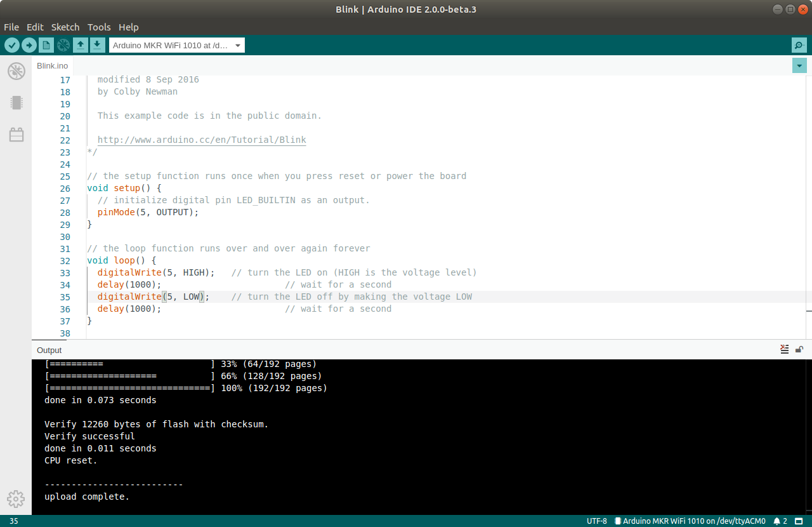The width and height of the screenshot is (812, 527).
Task: Click line number 26 in gutter
Action: coord(65,189)
